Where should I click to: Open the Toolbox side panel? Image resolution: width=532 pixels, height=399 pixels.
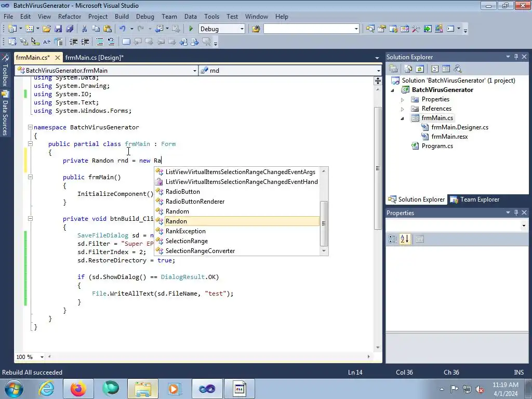5,71
